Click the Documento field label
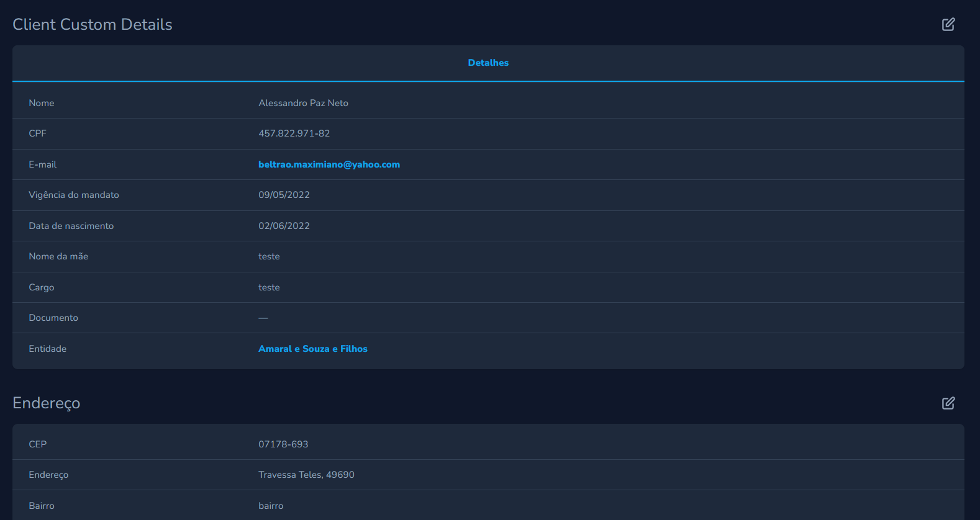This screenshot has width=980, height=520. click(x=53, y=318)
